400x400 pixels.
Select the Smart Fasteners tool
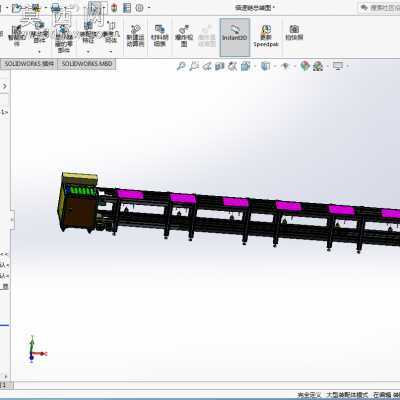click(16, 35)
